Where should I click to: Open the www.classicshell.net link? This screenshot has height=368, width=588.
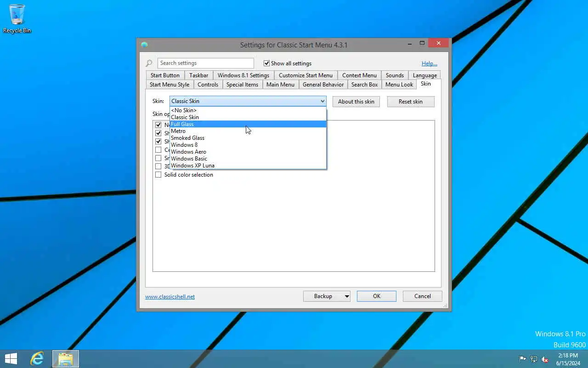point(170,297)
